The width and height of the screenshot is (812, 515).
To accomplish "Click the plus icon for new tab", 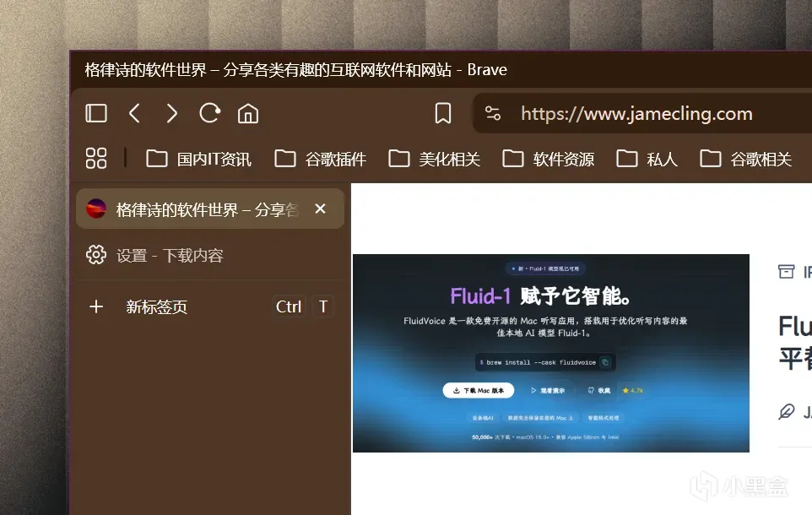I will pos(96,306).
